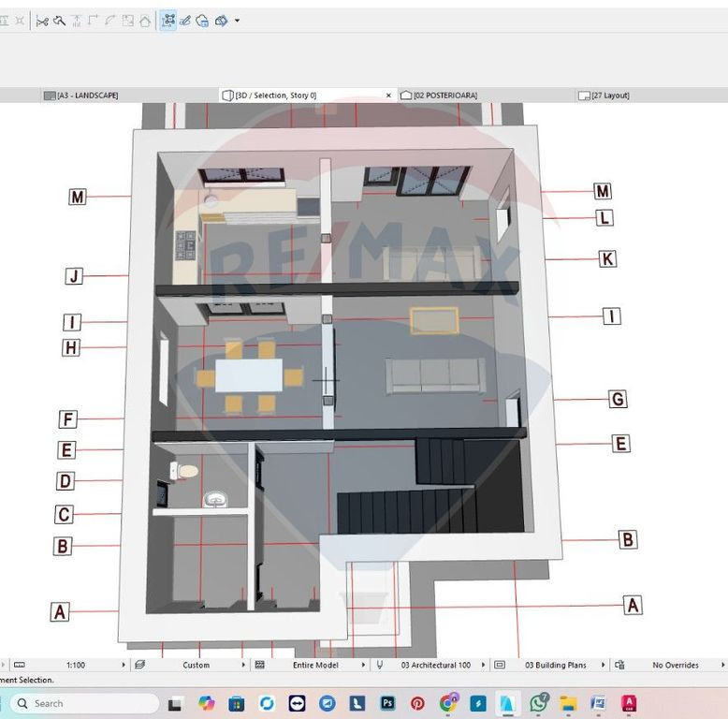The width and height of the screenshot is (728, 719).
Task: Select the bathroom washbasin object
Action: pos(215,500)
